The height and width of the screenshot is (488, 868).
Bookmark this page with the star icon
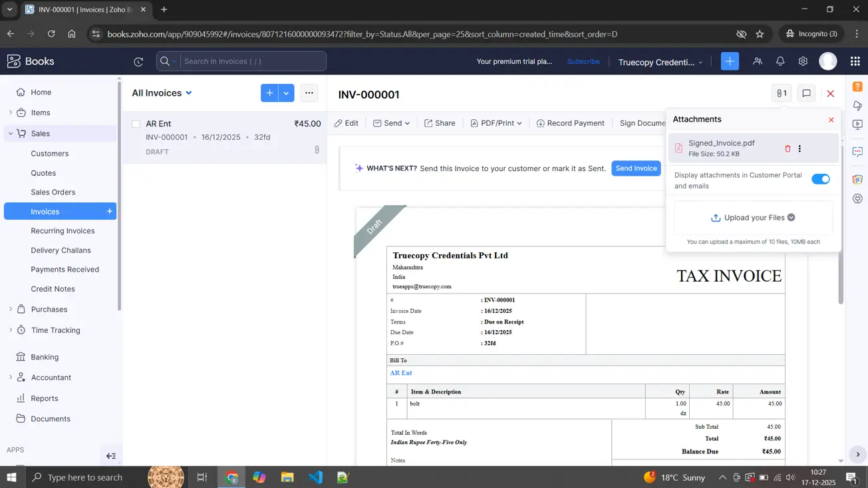pyautogui.click(x=760, y=34)
